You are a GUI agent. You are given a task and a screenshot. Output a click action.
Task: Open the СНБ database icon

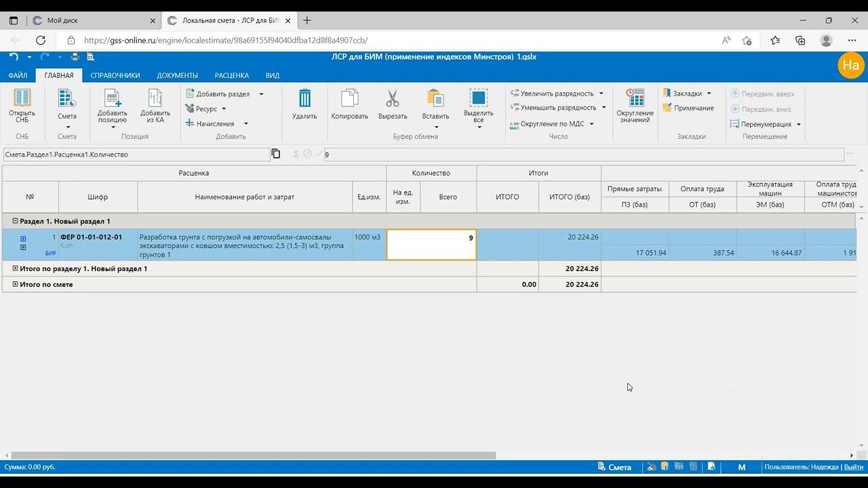click(22, 98)
